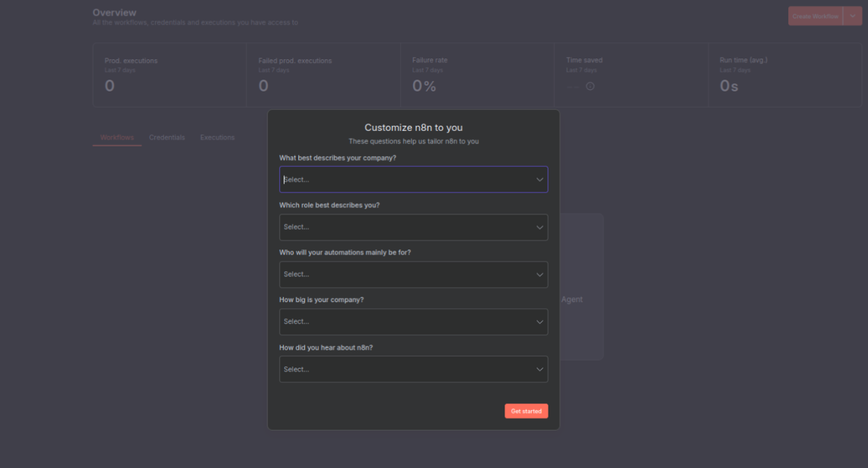Click the 'Customize n8n to you' heading
Screen dimensions: 868x468
click(x=413, y=128)
